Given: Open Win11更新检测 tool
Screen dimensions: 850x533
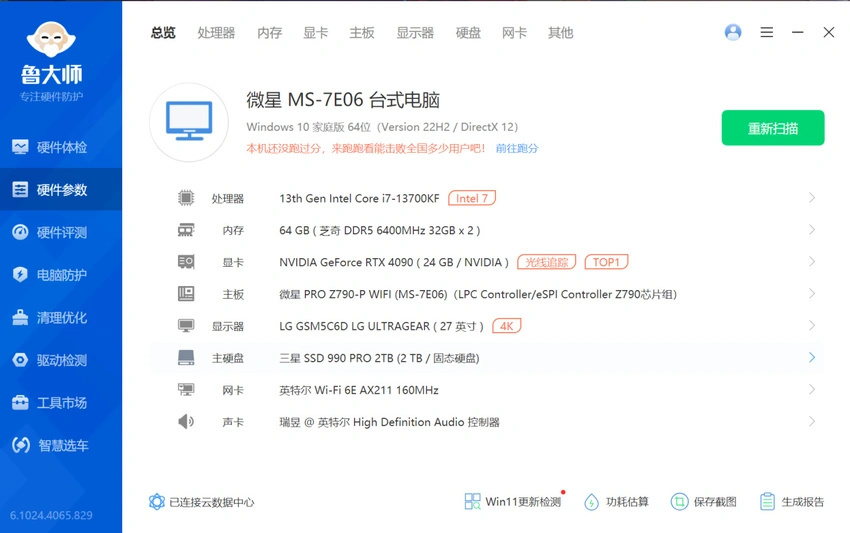Looking at the screenshot, I should pos(513,502).
